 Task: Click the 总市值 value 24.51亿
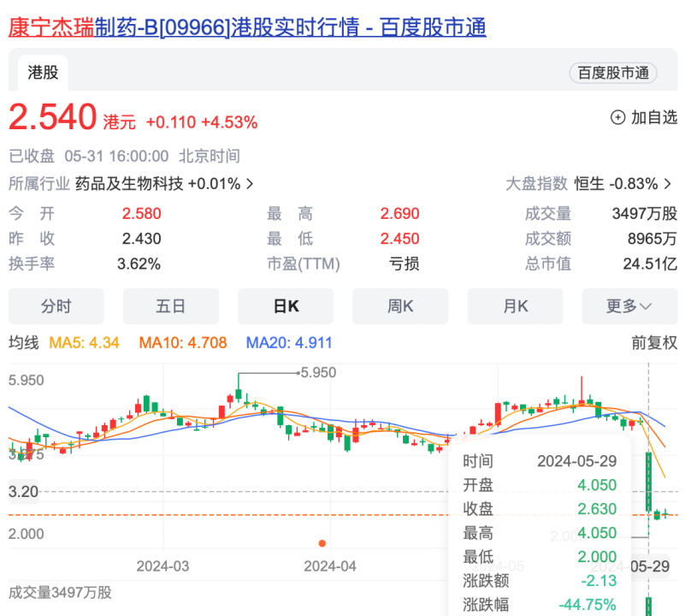[650, 264]
